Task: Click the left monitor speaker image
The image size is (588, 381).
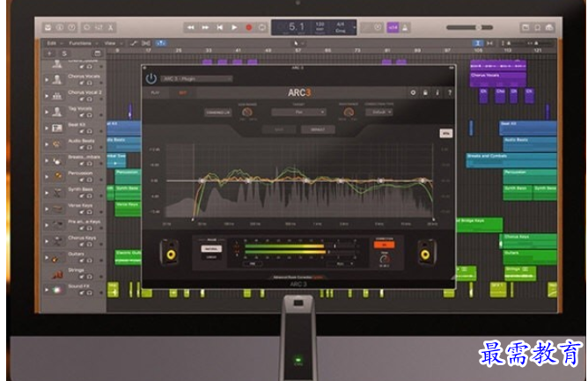Action: coord(170,253)
